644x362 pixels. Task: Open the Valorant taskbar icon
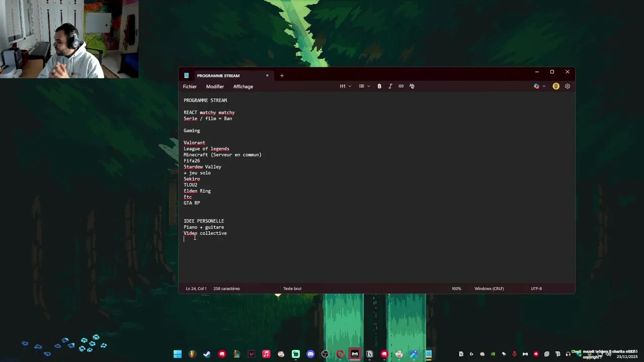(252, 354)
